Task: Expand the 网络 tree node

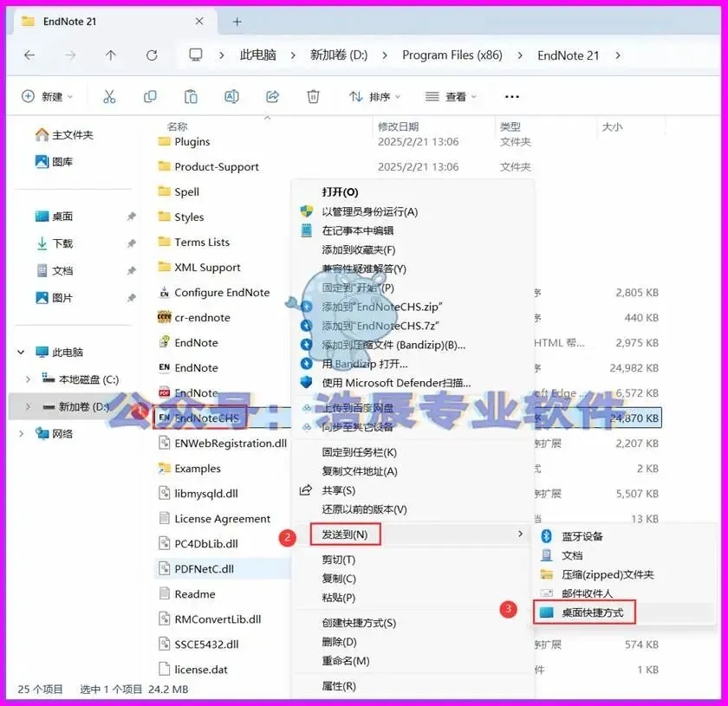Action: [x=21, y=434]
